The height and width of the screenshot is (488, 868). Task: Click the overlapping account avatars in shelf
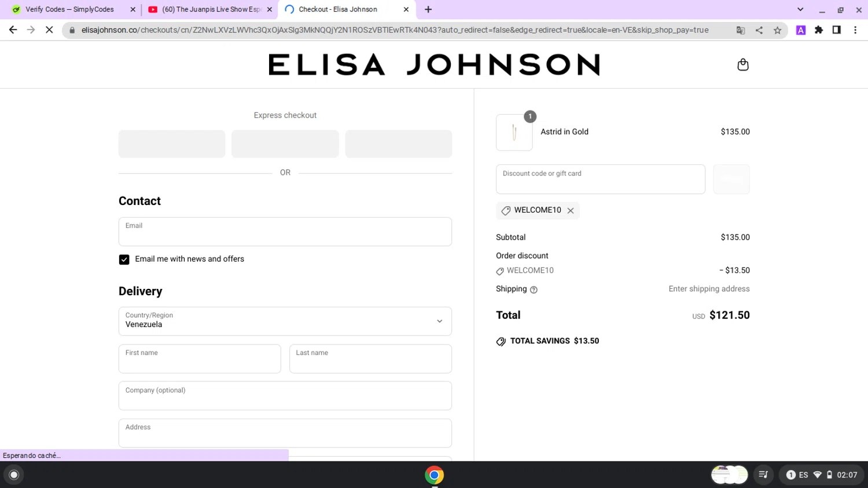(729, 475)
